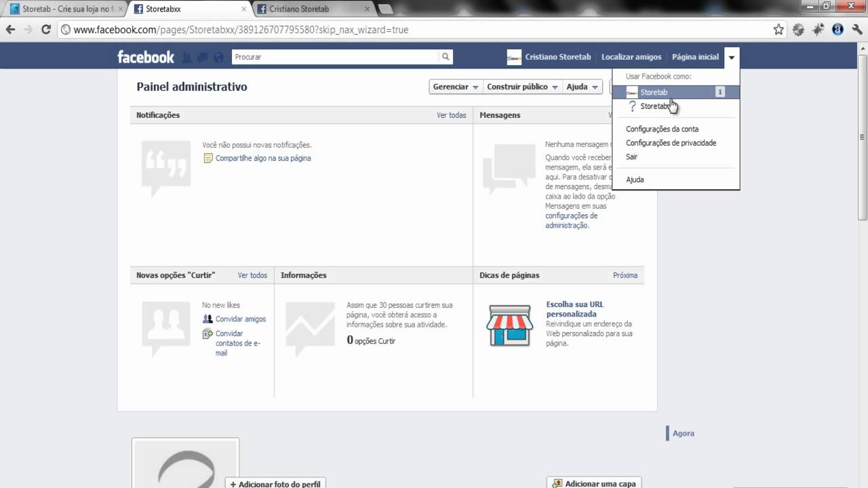The image size is (868, 488).
Task: Click the store shop illustration icon
Action: [509, 325]
